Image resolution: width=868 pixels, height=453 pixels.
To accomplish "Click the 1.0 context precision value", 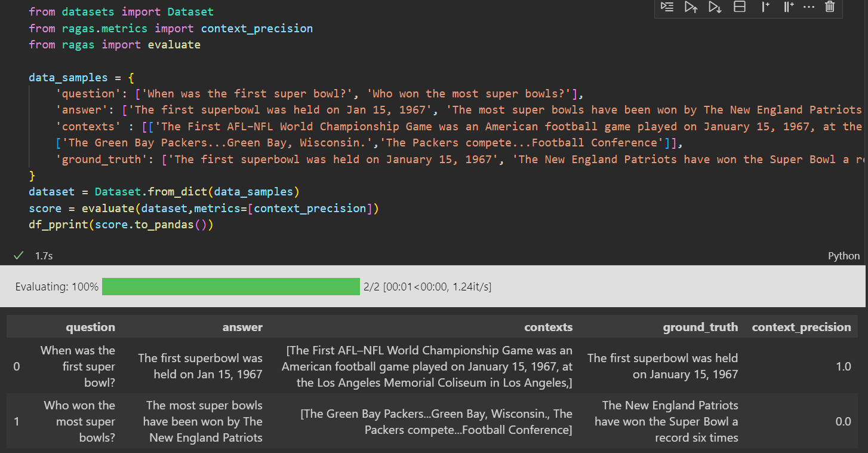I will (843, 366).
